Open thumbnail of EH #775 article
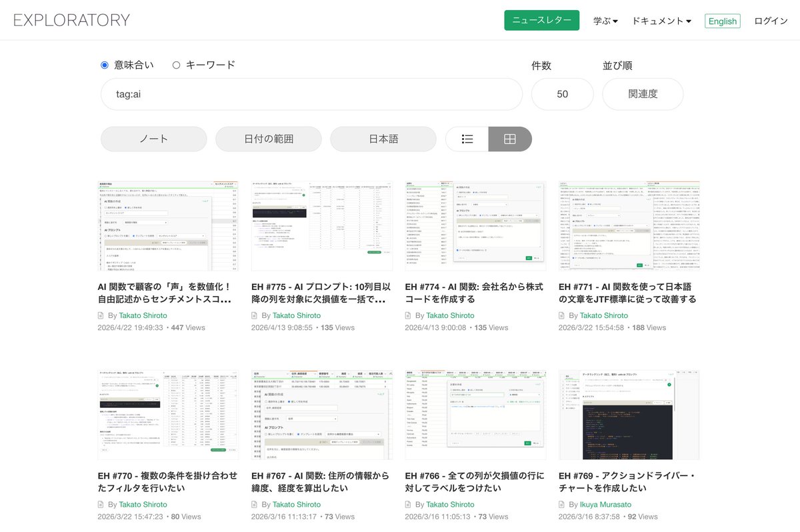Image resolution: width=800 pixels, height=532 pixels. 322,225
